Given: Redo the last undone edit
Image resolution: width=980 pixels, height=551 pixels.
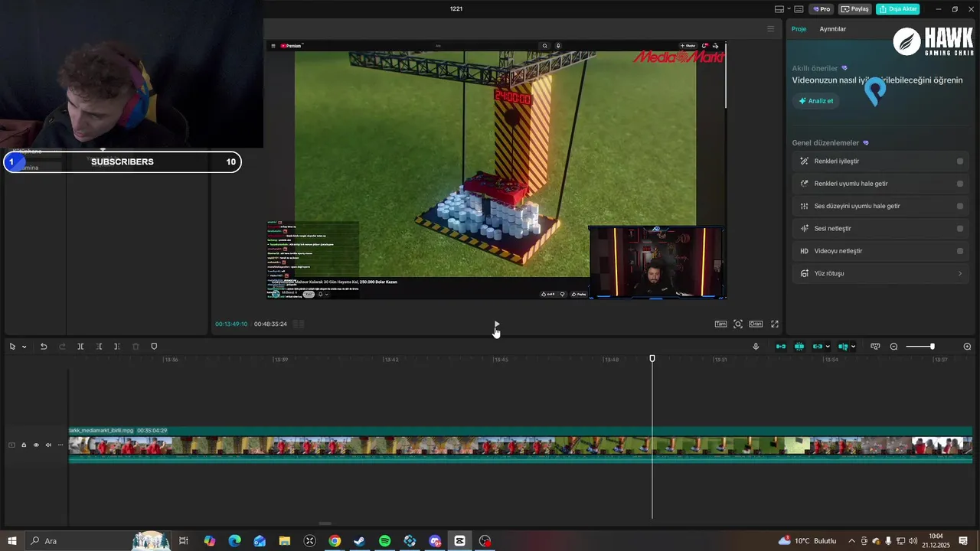Looking at the screenshot, I should [62, 347].
